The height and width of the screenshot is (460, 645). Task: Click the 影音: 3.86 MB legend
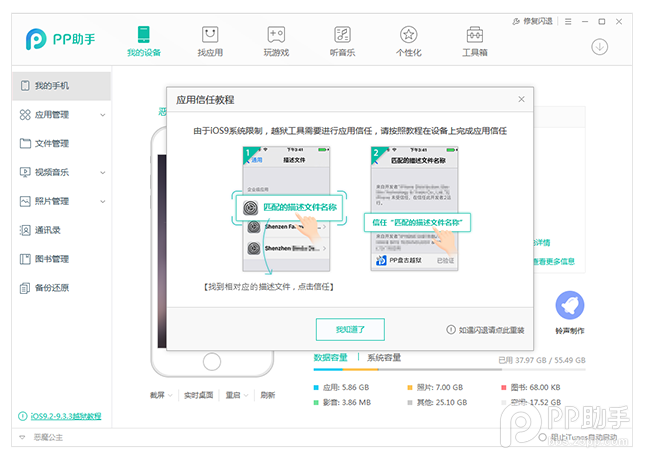(x=342, y=402)
